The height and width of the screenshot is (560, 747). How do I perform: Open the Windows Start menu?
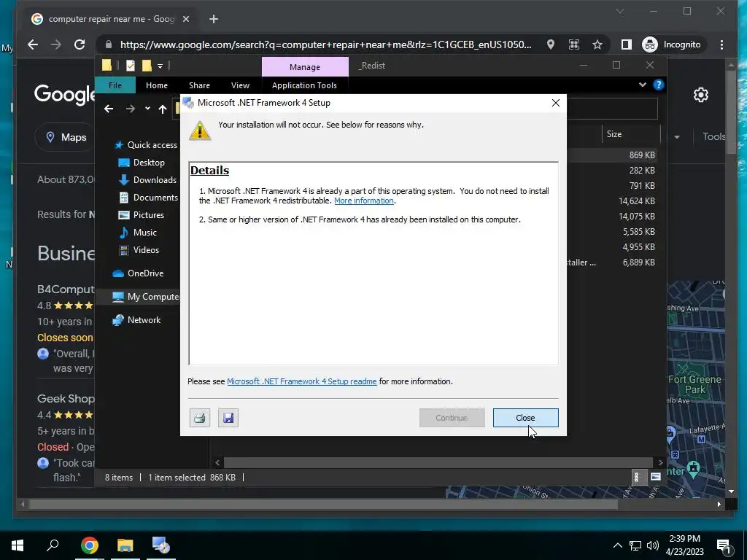[x=18, y=545]
